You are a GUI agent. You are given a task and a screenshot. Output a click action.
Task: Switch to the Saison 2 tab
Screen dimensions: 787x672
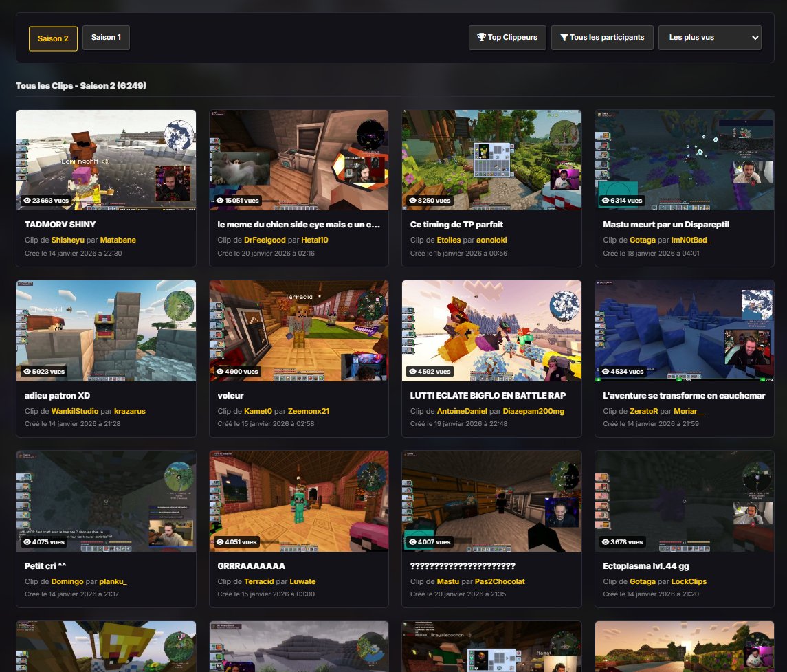point(53,38)
